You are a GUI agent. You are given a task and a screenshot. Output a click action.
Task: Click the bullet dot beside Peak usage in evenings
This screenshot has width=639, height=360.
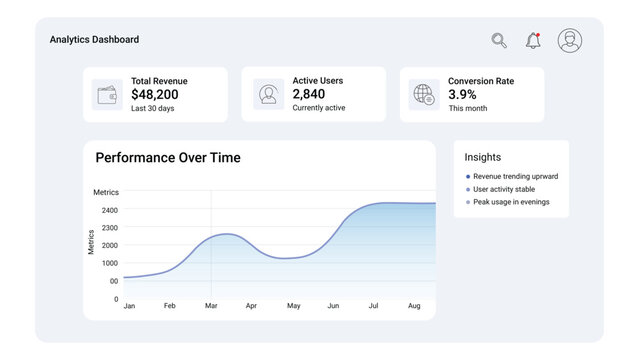(468, 202)
